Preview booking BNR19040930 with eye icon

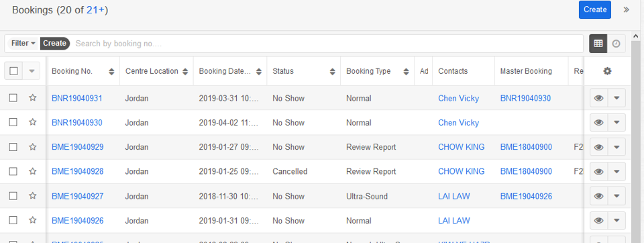[x=599, y=123]
